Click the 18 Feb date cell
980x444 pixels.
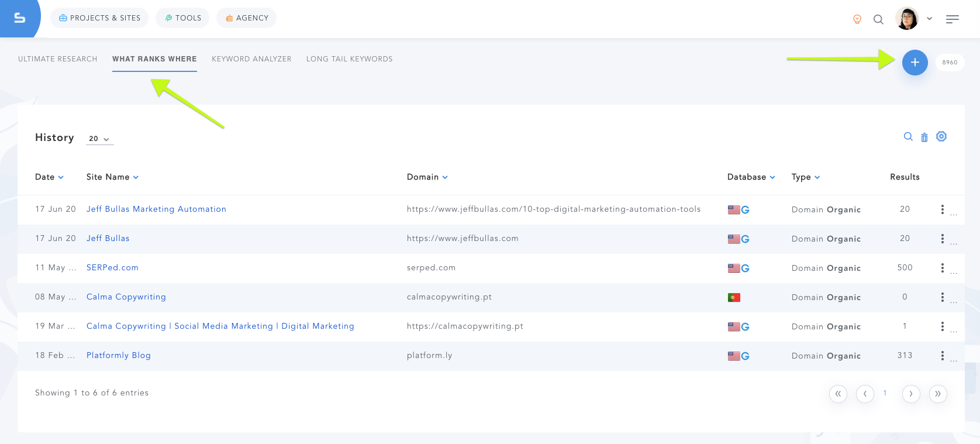56,356
